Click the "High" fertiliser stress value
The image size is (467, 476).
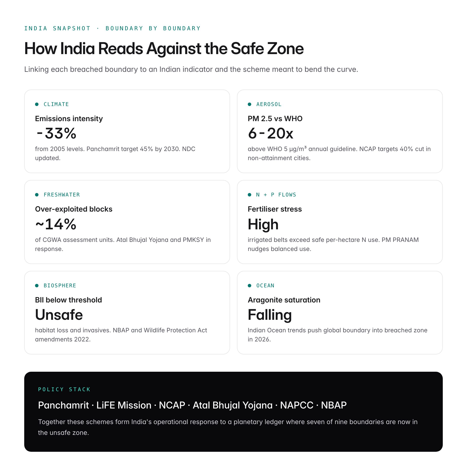click(263, 224)
